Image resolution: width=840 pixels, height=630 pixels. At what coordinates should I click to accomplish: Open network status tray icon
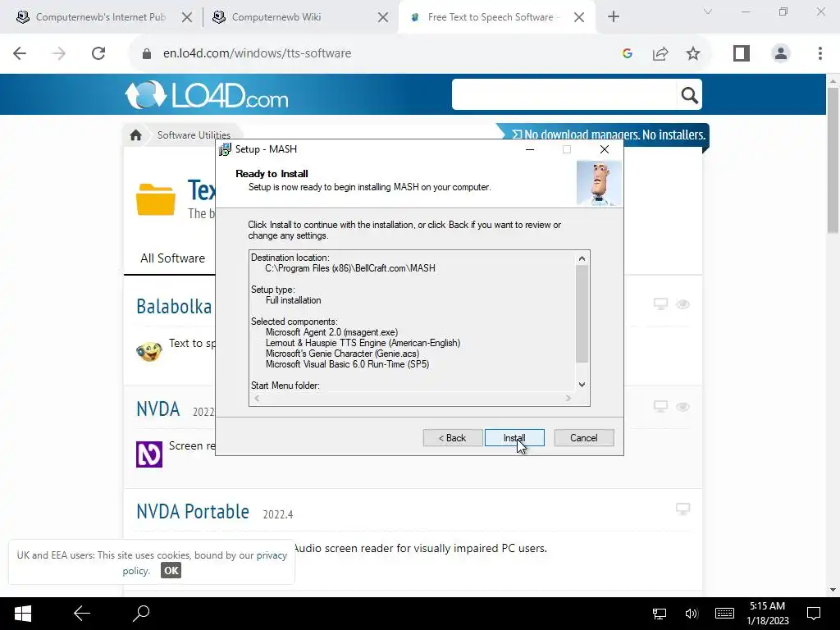660,614
